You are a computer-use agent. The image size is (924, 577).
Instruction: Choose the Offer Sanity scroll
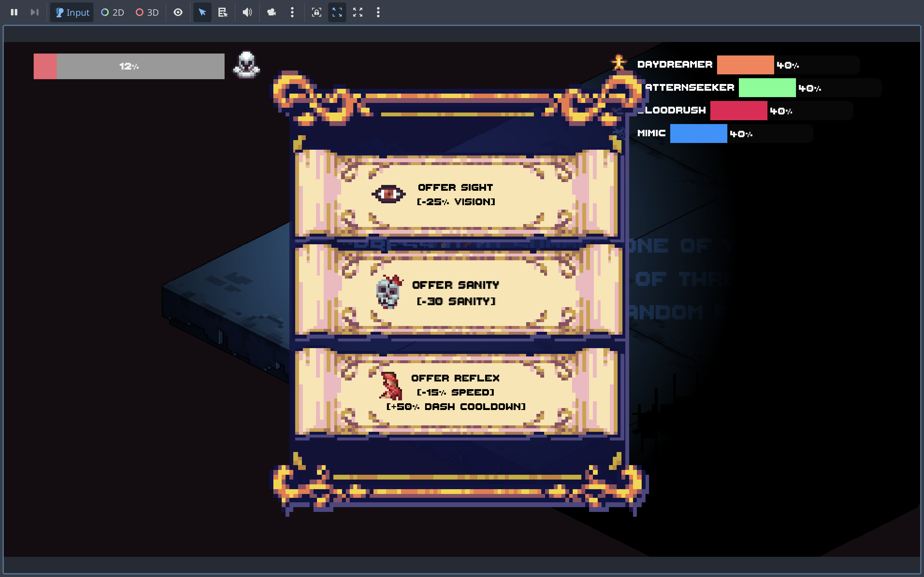(456, 293)
